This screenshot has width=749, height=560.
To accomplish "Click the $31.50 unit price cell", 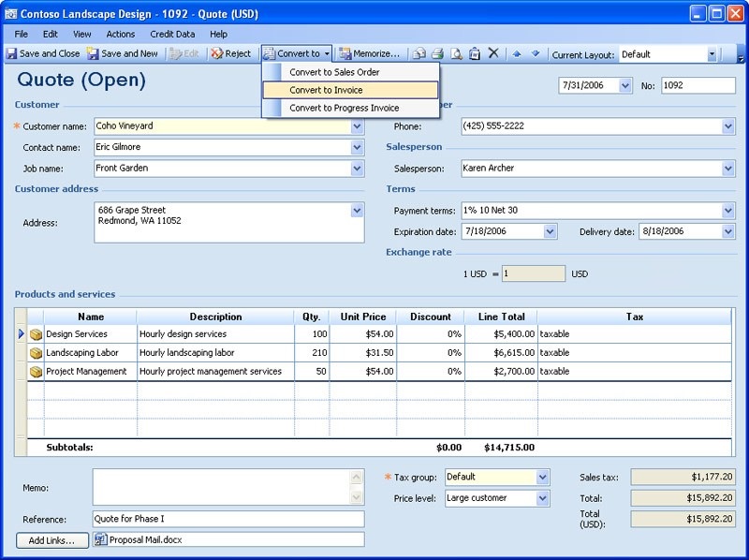I will tap(363, 353).
